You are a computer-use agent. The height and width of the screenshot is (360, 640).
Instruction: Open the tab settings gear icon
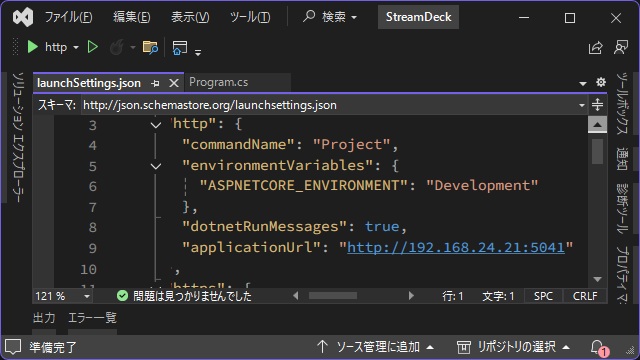pyautogui.click(x=600, y=82)
